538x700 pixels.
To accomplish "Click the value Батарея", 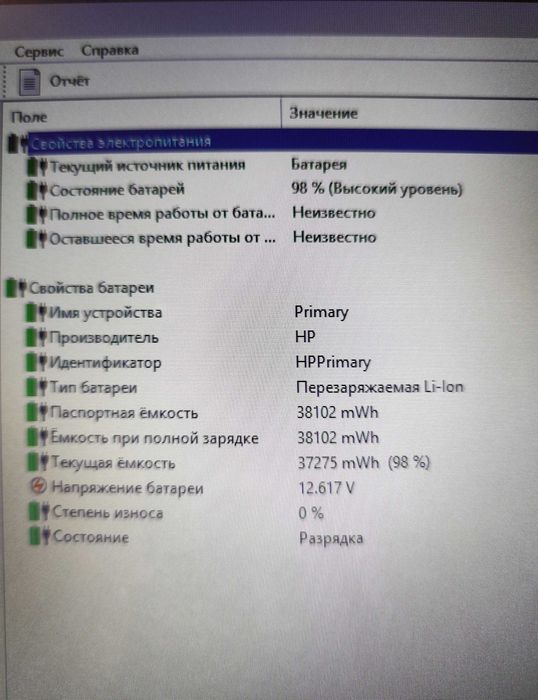I will (x=319, y=164).
